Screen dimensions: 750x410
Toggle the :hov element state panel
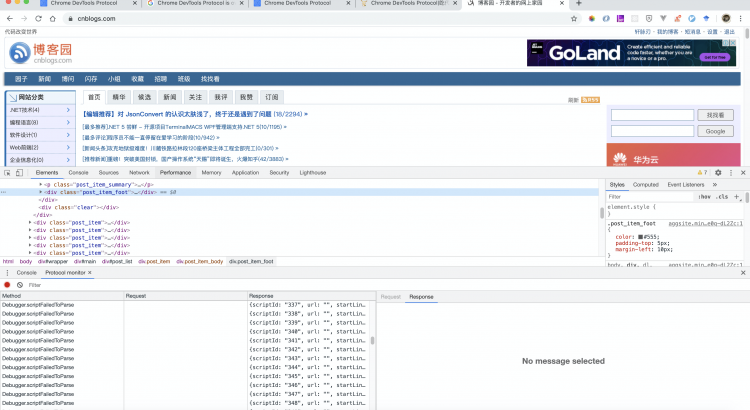[707, 197]
